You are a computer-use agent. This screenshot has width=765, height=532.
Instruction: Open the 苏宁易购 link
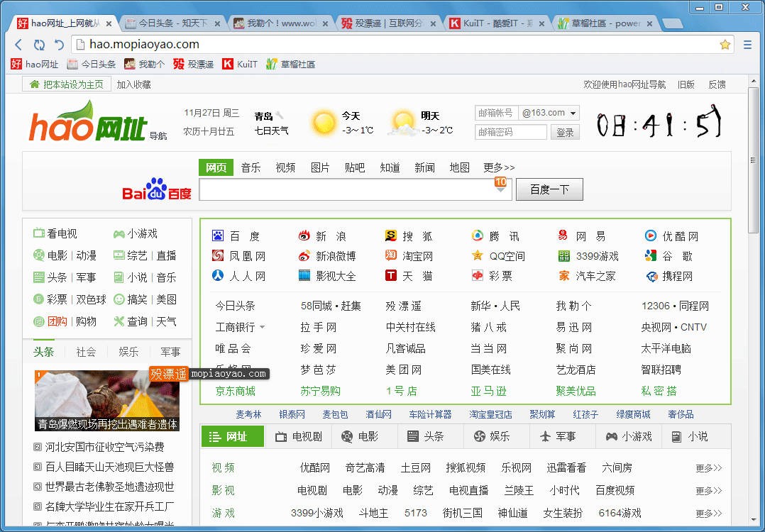pyautogui.click(x=321, y=391)
